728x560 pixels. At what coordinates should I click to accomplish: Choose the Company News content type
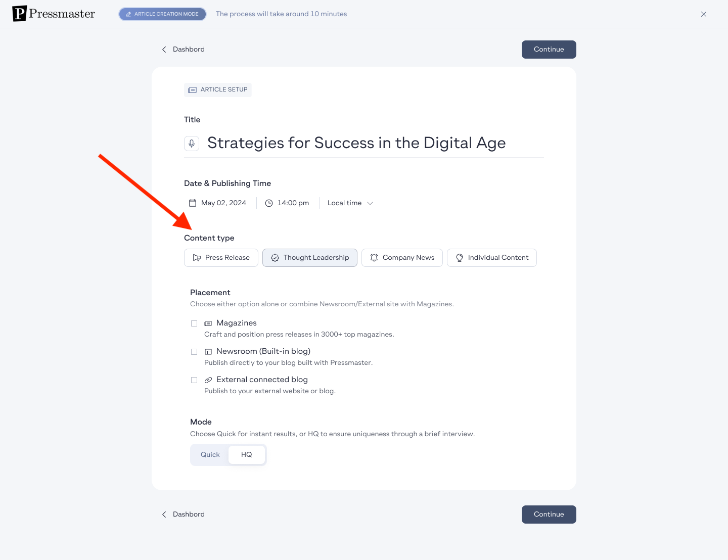(x=402, y=258)
